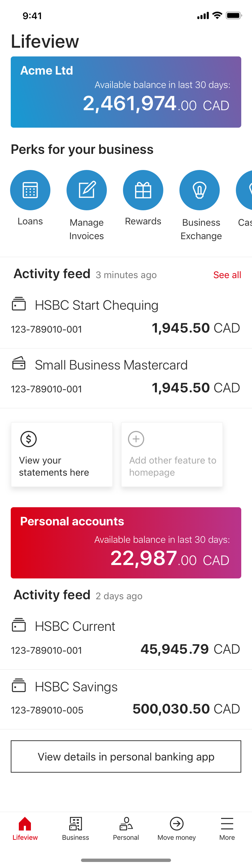
Task: Open the Rewards gift icon
Action: tap(143, 190)
